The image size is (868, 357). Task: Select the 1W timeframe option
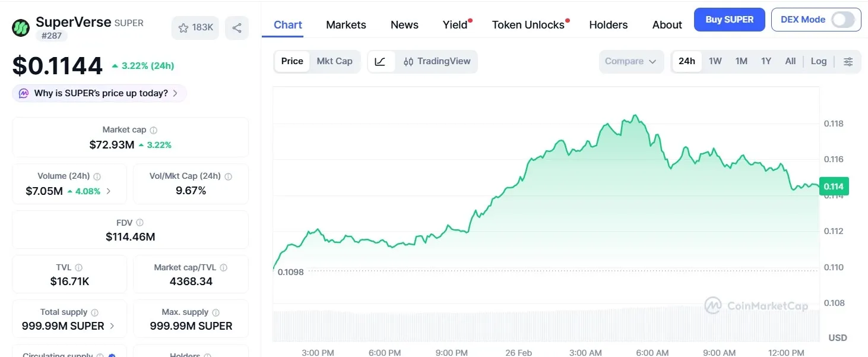715,61
